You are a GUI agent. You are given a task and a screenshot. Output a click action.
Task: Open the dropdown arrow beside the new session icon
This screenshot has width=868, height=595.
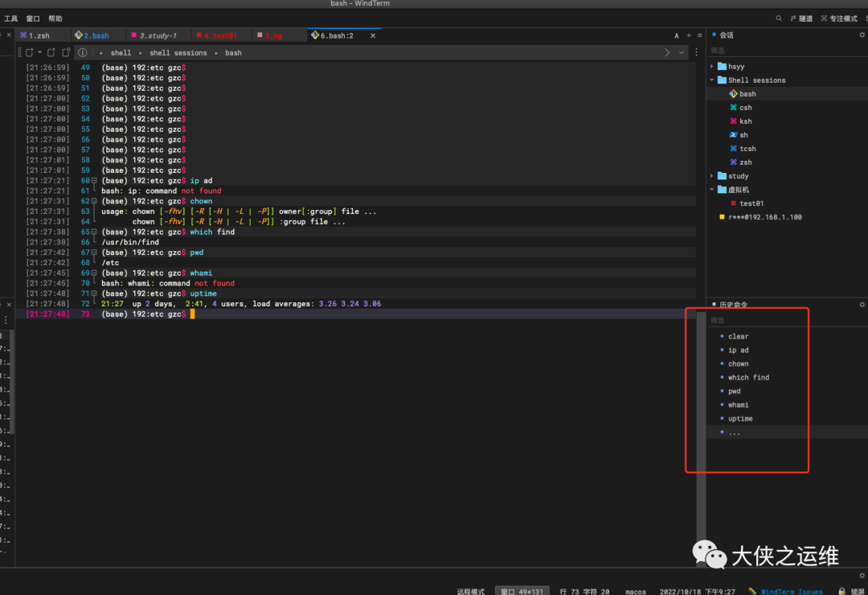click(x=40, y=52)
